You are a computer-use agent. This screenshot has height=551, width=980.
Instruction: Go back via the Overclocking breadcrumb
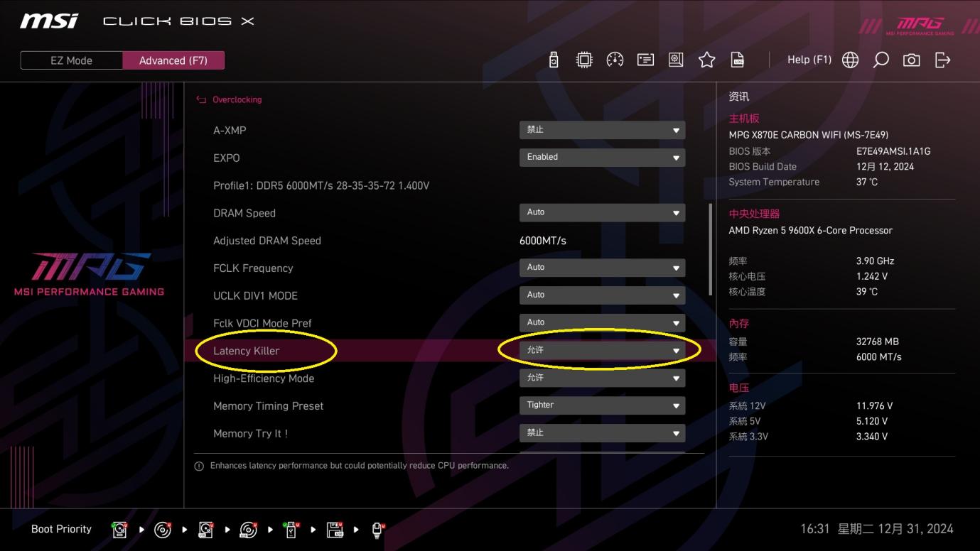pyautogui.click(x=237, y=100)
